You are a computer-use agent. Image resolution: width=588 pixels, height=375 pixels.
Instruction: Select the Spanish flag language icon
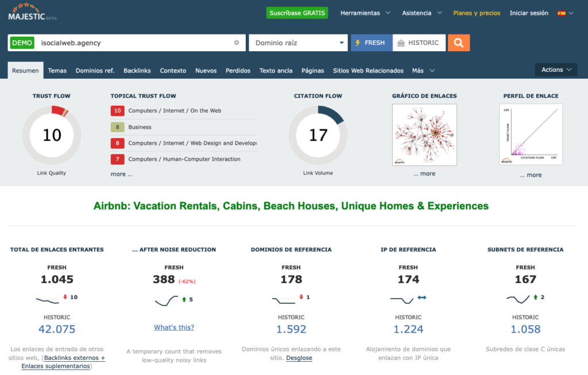click(x=562, y=13)
